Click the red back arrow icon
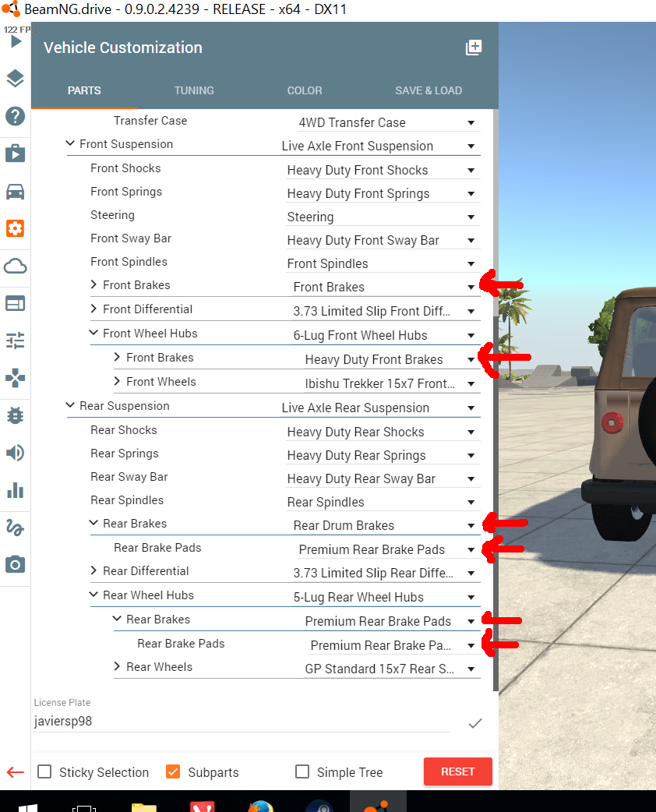 (16, 772)
